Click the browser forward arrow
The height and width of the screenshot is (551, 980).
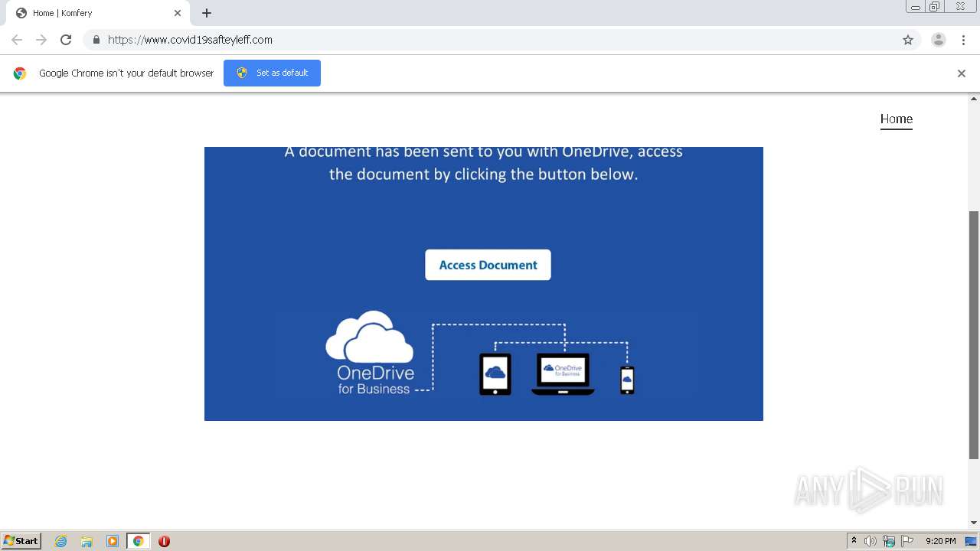[x=41, y=40]
